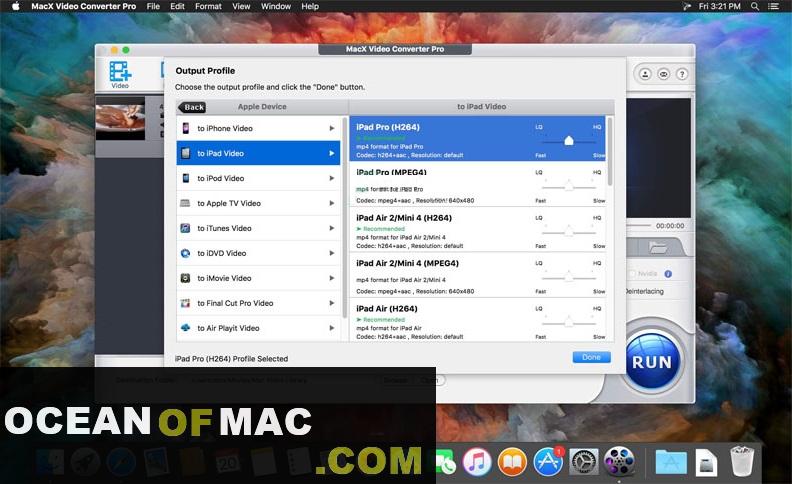Open Spotlight search in the menu bar
Image resolution: width=792 pixels, height=484 pixels.
pyautogui.click(x=755, y=6)
